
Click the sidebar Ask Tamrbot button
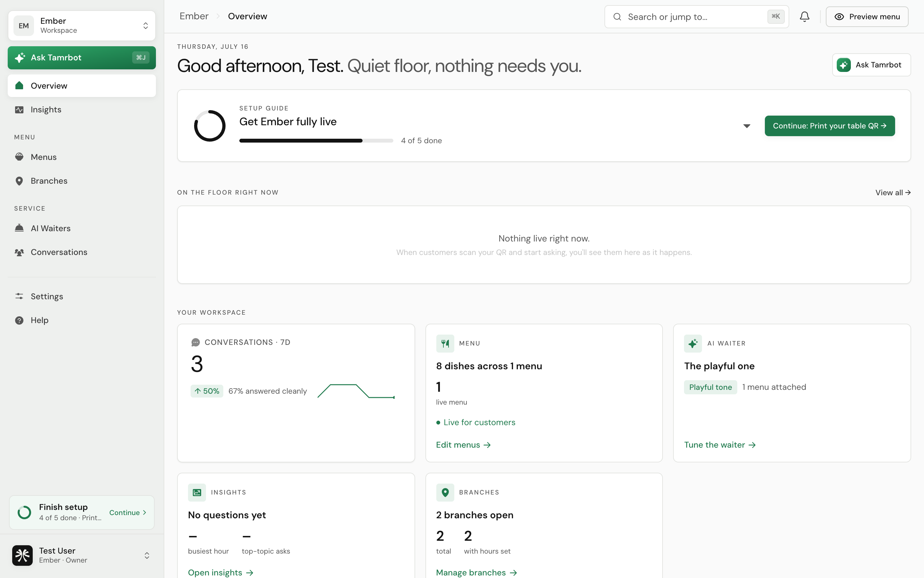[81, 58]
